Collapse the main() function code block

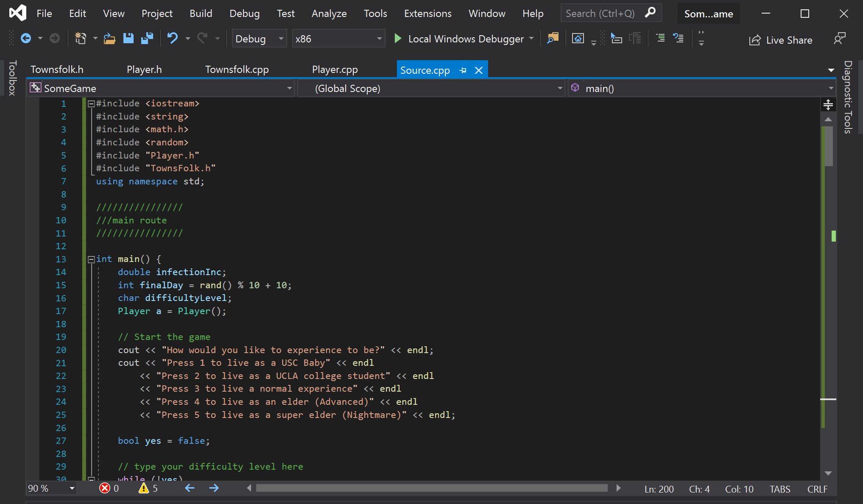(91, 259)
